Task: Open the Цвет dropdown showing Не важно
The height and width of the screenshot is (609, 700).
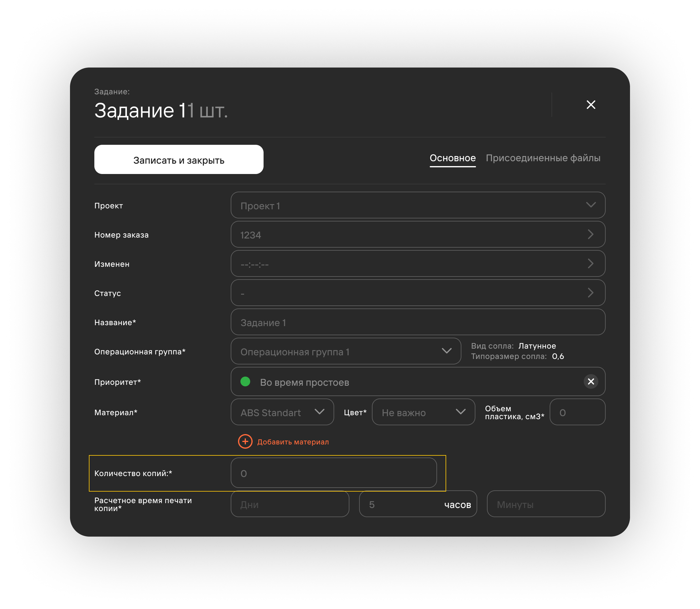Action: tap(423, 412)
